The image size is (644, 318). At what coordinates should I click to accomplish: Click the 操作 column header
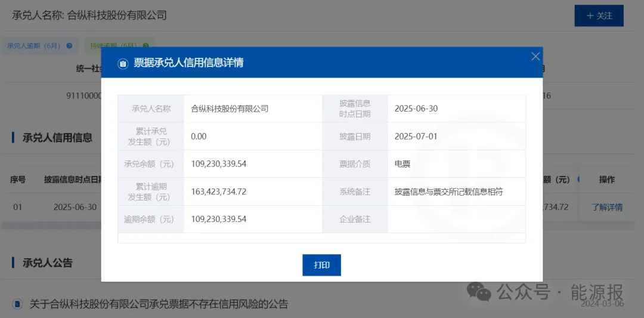click(606, 180)
